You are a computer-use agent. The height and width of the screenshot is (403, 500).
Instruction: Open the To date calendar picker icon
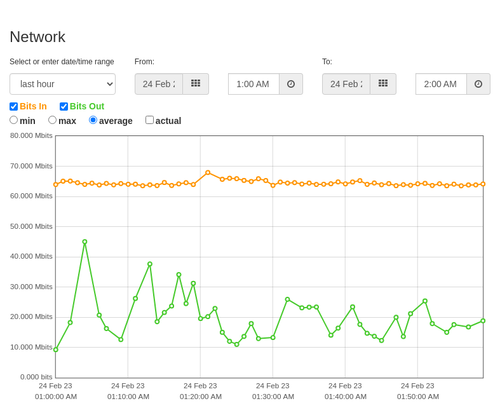[x=383, y=84]
